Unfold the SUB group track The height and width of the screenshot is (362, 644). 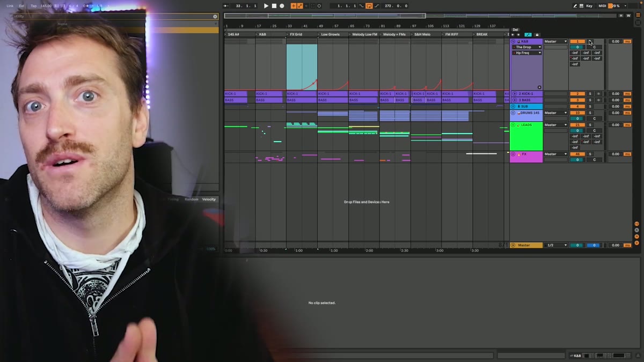click(x=513, y=107)
